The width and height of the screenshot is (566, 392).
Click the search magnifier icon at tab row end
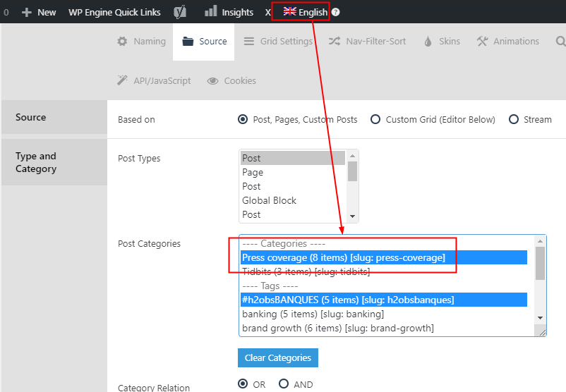coord(560,42)
